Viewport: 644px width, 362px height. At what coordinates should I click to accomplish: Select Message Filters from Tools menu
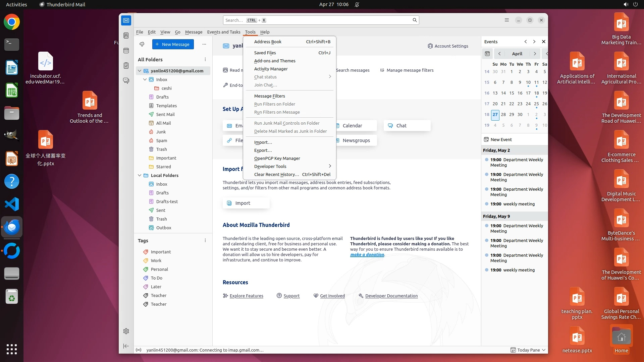pos(270,96)
